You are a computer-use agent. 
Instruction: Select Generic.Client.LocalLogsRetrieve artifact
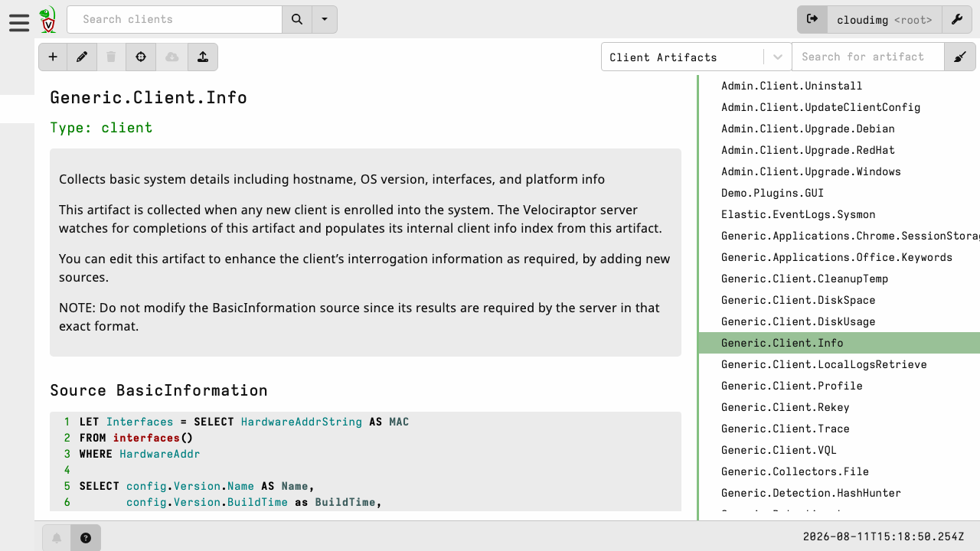point(839,364)
